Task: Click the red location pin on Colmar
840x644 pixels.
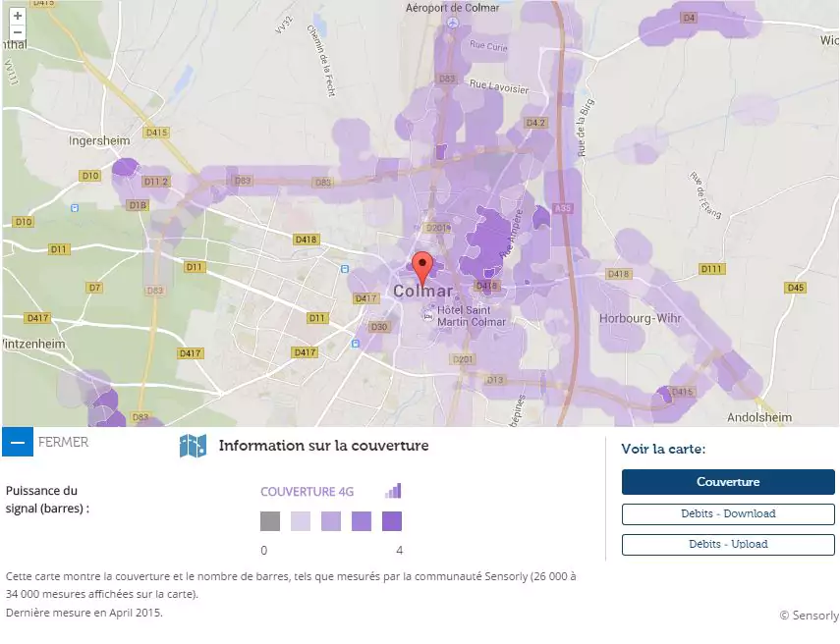Action: [x=422, y=266]
